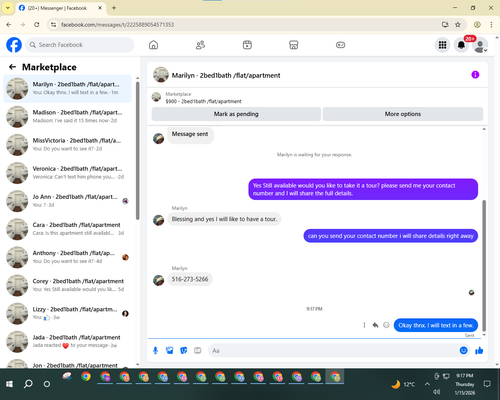The image size is (500, 400).
Task: Click the Facebook logo
Action: pyautogui.click(x=14, y=45)
